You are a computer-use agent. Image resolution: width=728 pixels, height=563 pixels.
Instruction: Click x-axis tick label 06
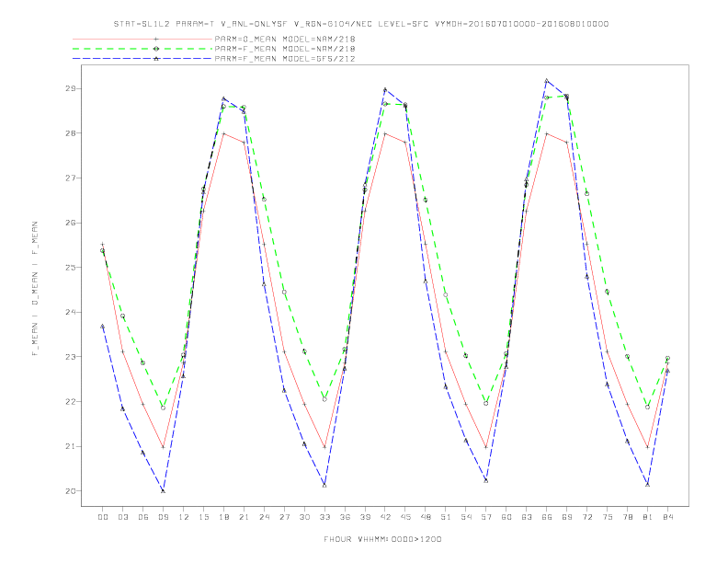click(143, 517)
